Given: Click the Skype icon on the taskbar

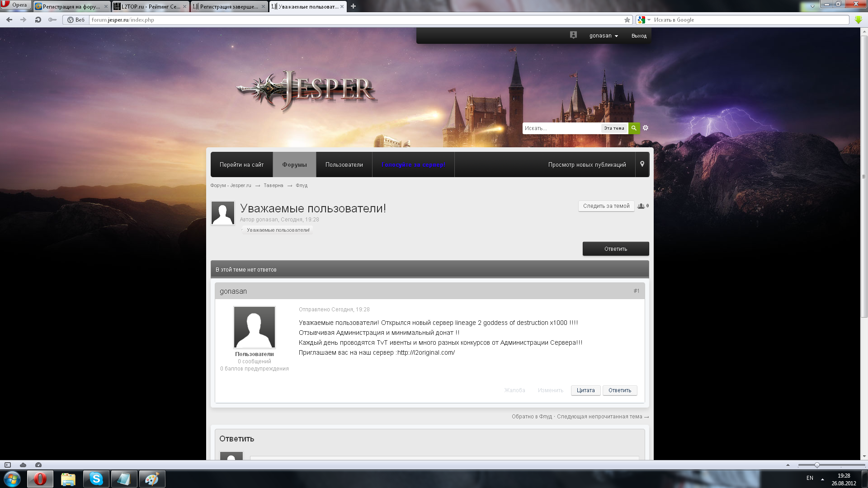Looking at the screenshot, I should click(96, 479).
